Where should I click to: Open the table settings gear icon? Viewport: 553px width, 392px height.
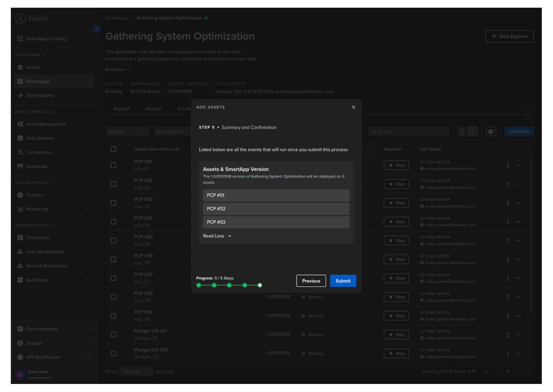point(491,132)
